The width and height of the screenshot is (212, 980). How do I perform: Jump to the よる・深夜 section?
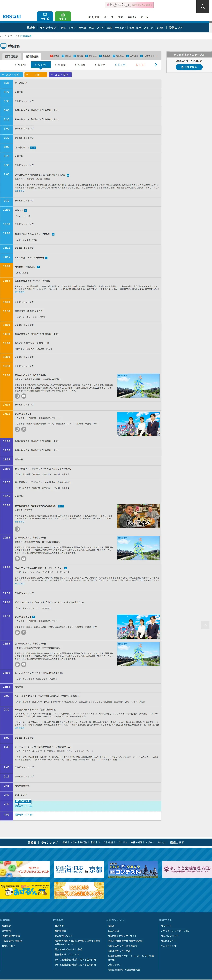(x=60, y=75)
